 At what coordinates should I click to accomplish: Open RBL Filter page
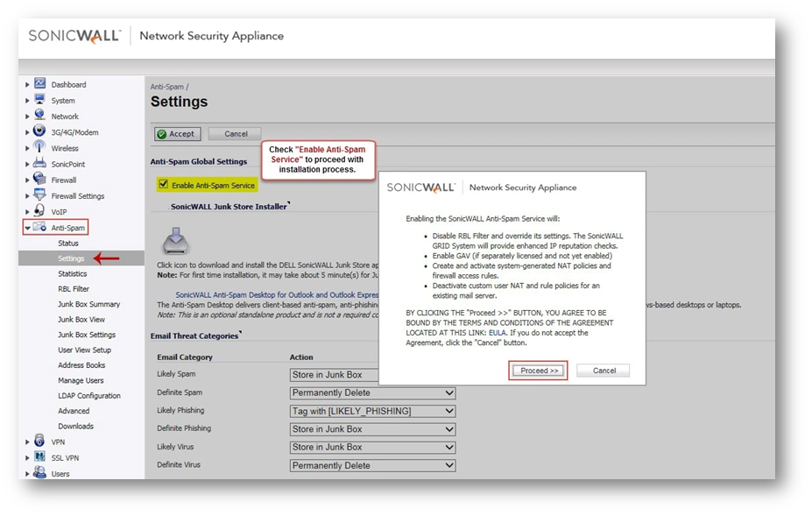(x=73, y=288)
